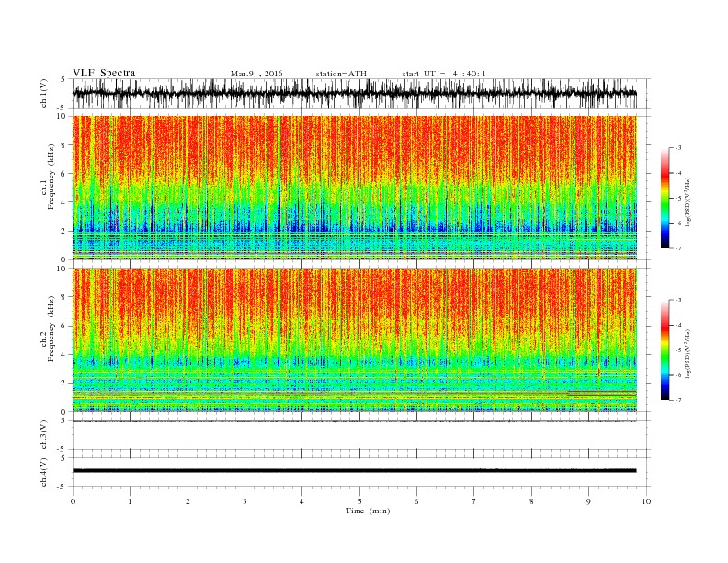The image size is (728, 563).
Task: Click time axis tick label "4"
Action: tap(301, 501)
